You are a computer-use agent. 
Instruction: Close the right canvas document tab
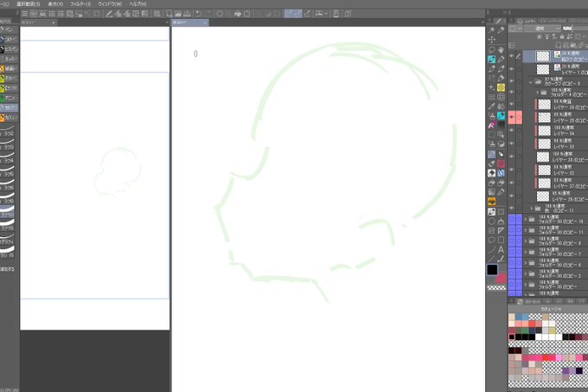pos(205,22)
